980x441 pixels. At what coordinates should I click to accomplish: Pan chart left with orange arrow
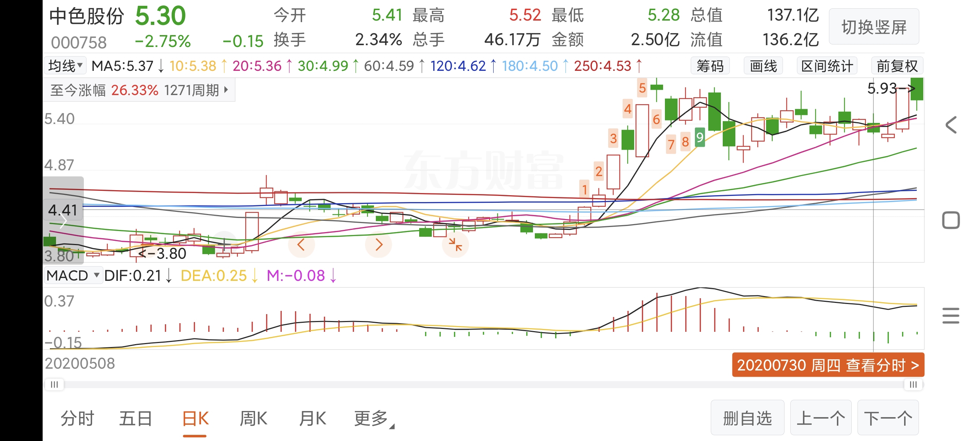click(301, 245)
